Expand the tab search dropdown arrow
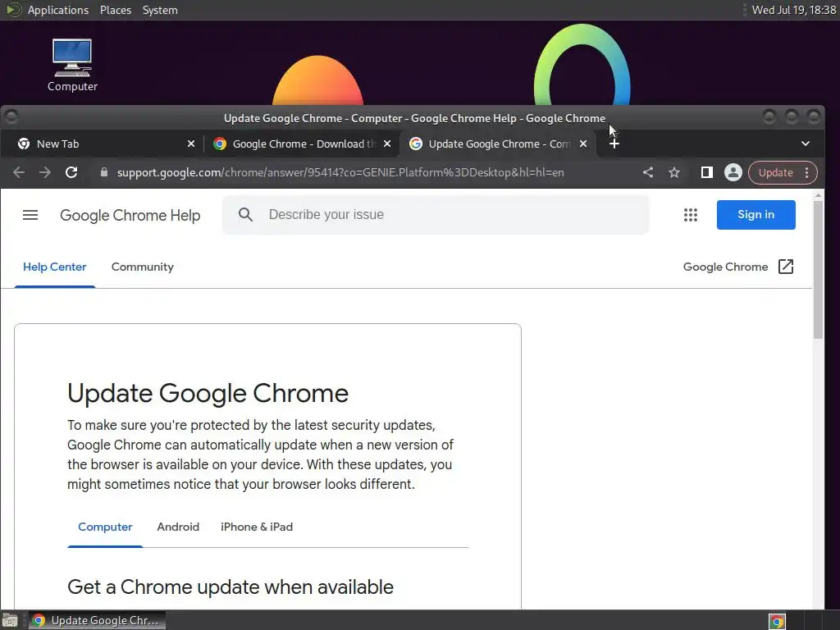840x630 pixels. click(x=806, y=144)
